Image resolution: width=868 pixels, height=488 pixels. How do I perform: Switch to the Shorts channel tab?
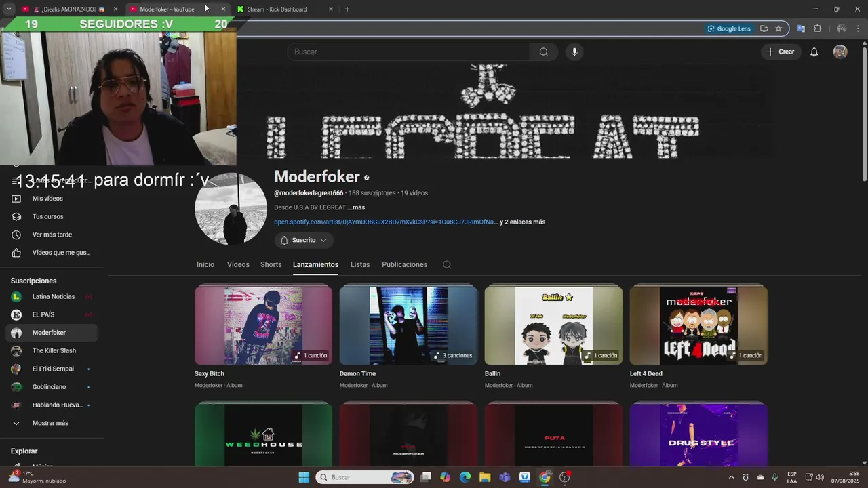click(271, 264)
